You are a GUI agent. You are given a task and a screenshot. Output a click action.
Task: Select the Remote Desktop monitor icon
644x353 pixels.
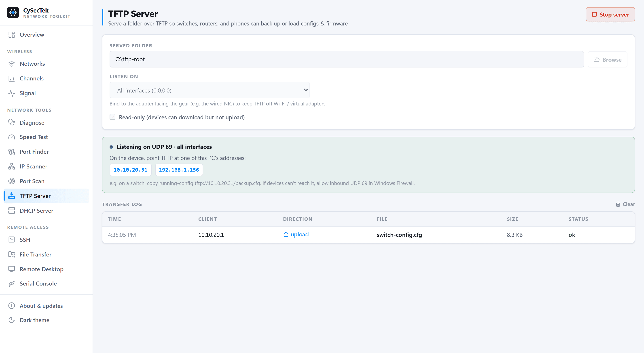(x=11, y=269)
